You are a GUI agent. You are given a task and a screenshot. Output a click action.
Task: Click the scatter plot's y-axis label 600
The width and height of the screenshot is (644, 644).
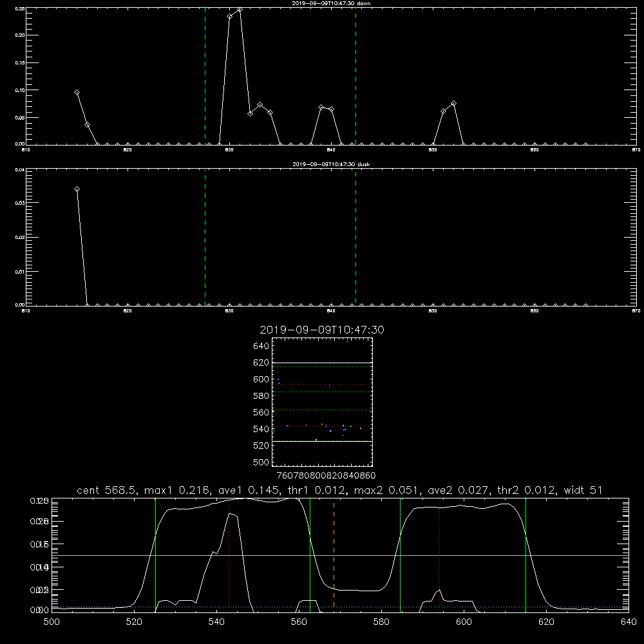[261, 379]
